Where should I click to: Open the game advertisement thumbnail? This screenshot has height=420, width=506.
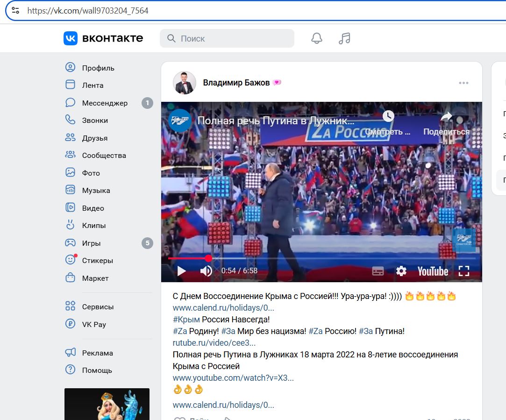point(107,404)
